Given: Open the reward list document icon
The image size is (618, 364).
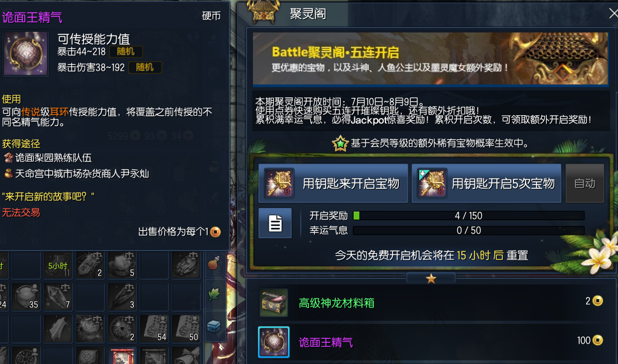Looking at the screenshot, I should pyautogui.click(x=275, y=223).
